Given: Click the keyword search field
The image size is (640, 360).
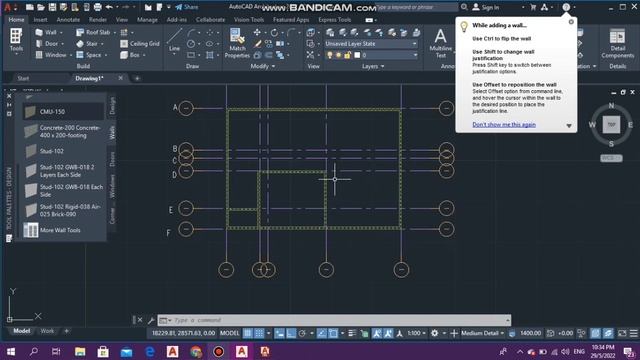Looking at the screenshot, I should [x=416, y=7].
